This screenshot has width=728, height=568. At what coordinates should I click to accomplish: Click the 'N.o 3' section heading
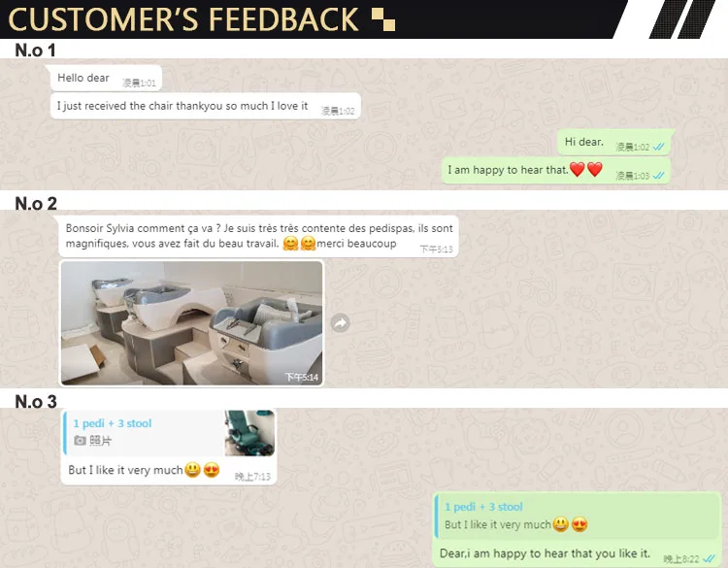tap(36, 402)
